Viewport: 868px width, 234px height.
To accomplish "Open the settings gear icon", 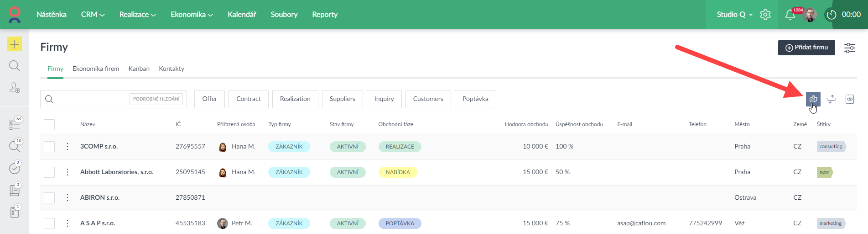I will coord(765,15).
